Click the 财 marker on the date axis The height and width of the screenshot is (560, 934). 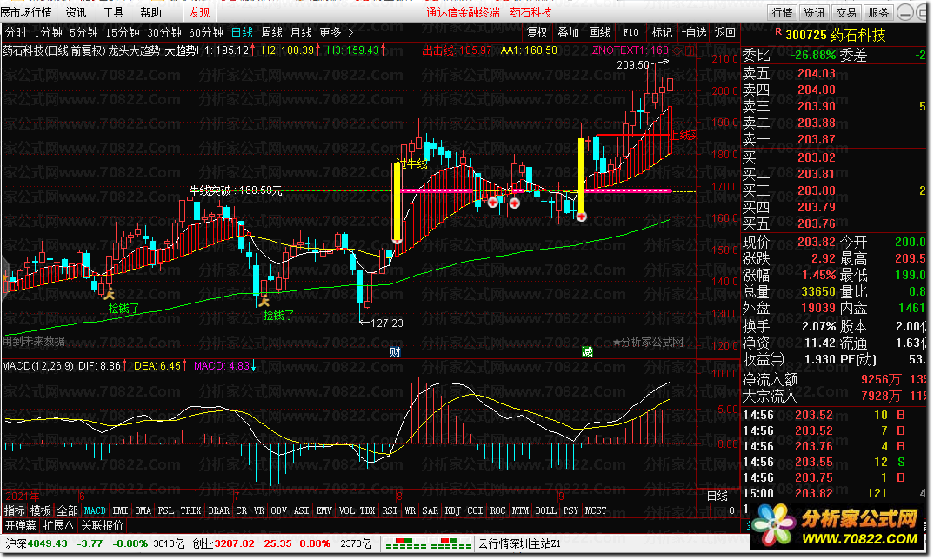click(395, 351)
